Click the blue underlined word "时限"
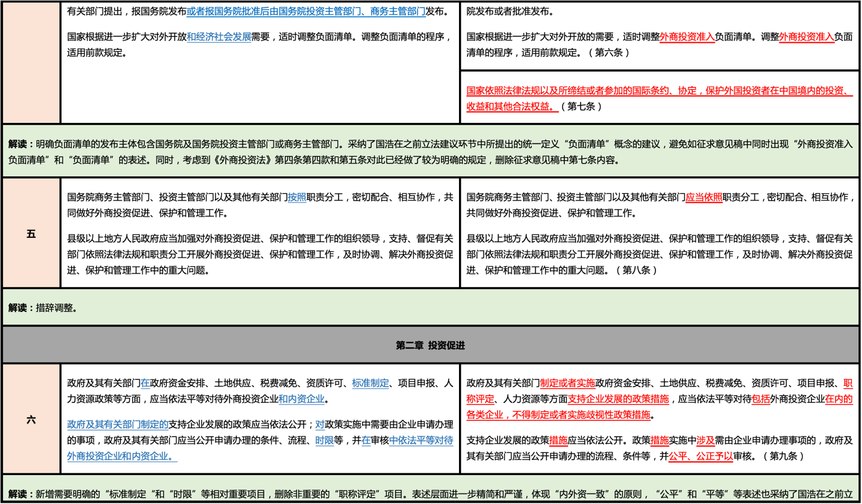This screenshot has height=504, width=862. (x=324, y=440)
